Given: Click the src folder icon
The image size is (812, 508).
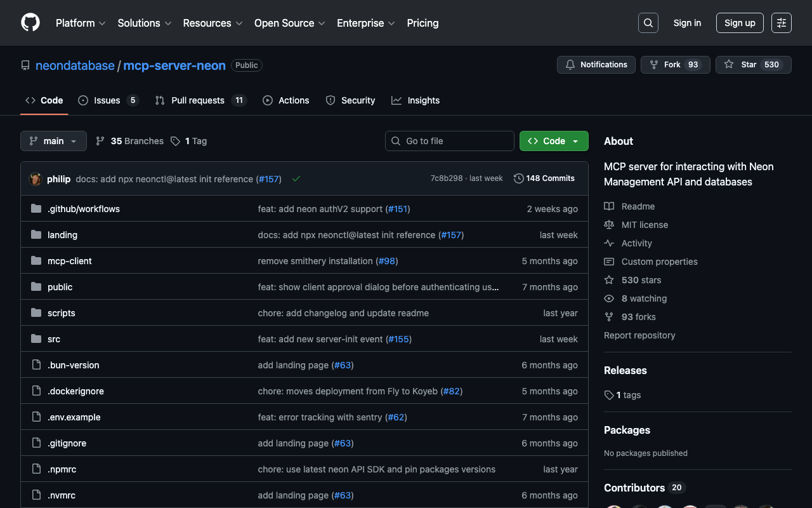Looking at the screenshot, I should tap(36, 339).
